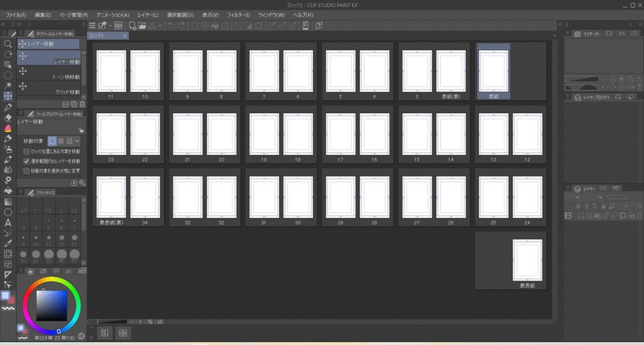The image size is (644, 345).
Task: Select the Zoom magnifier tool
Action: tap(8, 45)
